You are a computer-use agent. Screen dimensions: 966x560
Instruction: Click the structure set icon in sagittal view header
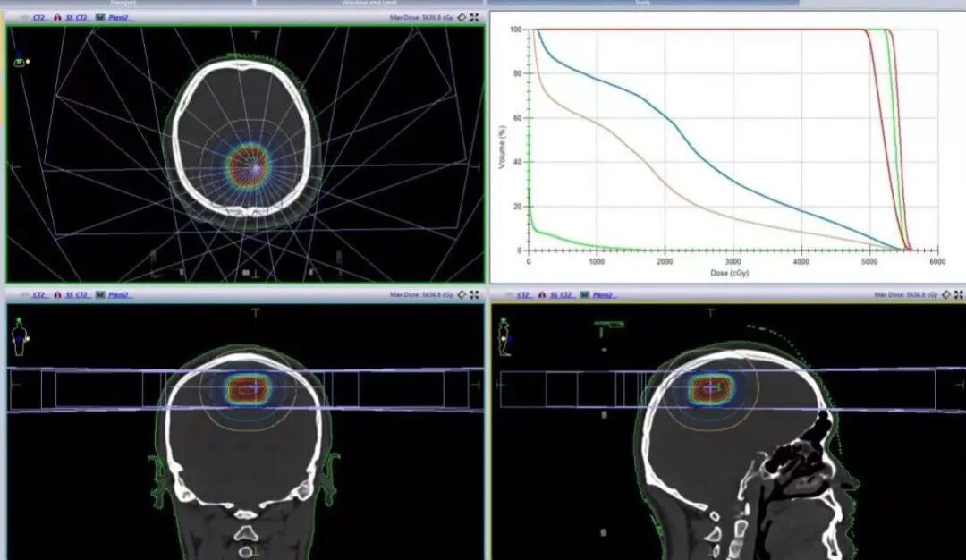(542, 295)
